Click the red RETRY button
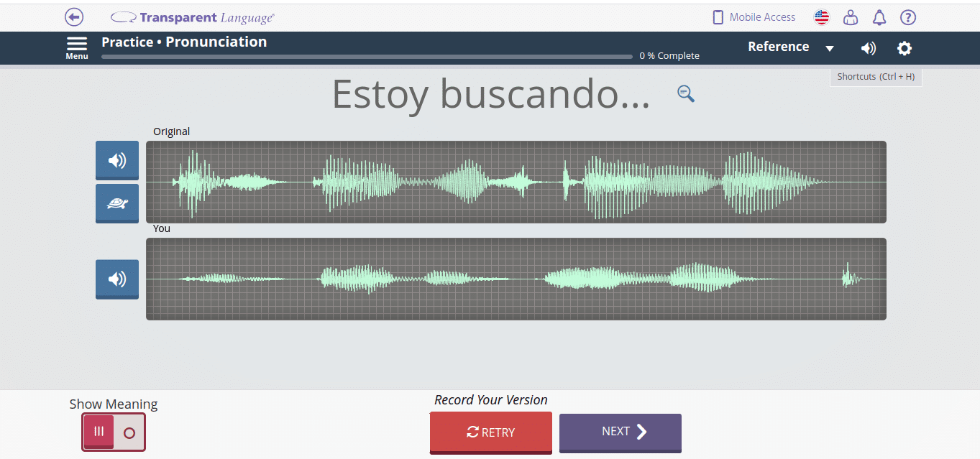The width and height of the screenshot is (980, 459). [491, 432]
